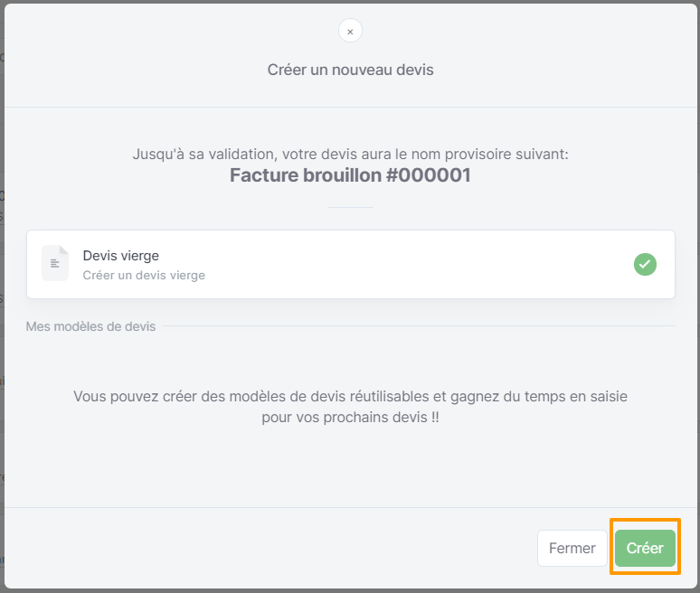Click the 'pour vos prochains devis !!' line
Image resolution: width=700 pixels, height=593 pixels.
point(350,418)
